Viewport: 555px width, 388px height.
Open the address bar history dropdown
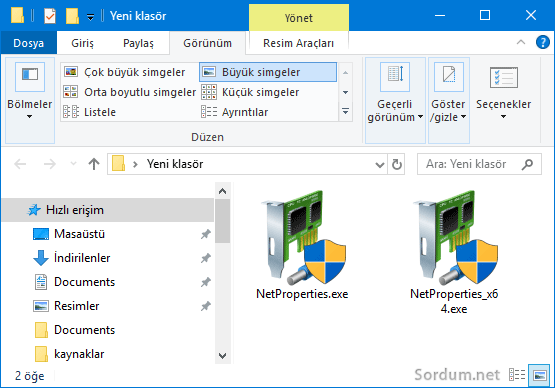click(x=380, y=164)
